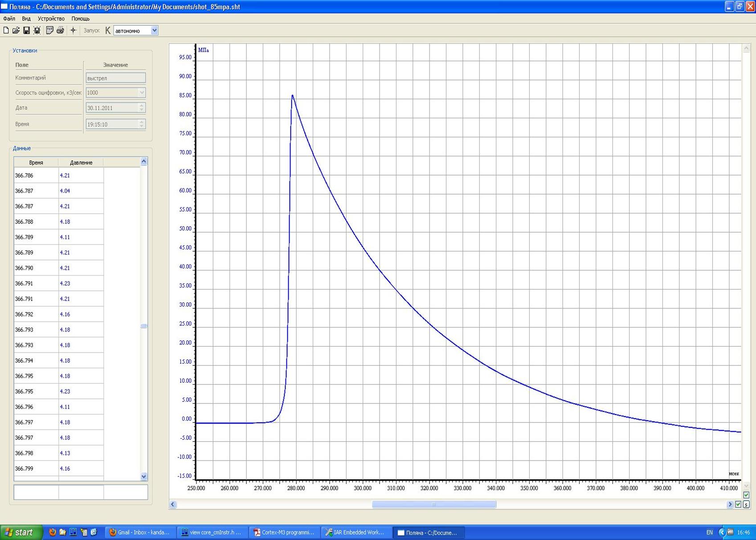Screen dimensions: 756x540
Task: Open a file with the folder icon
Action: (16, 30)
